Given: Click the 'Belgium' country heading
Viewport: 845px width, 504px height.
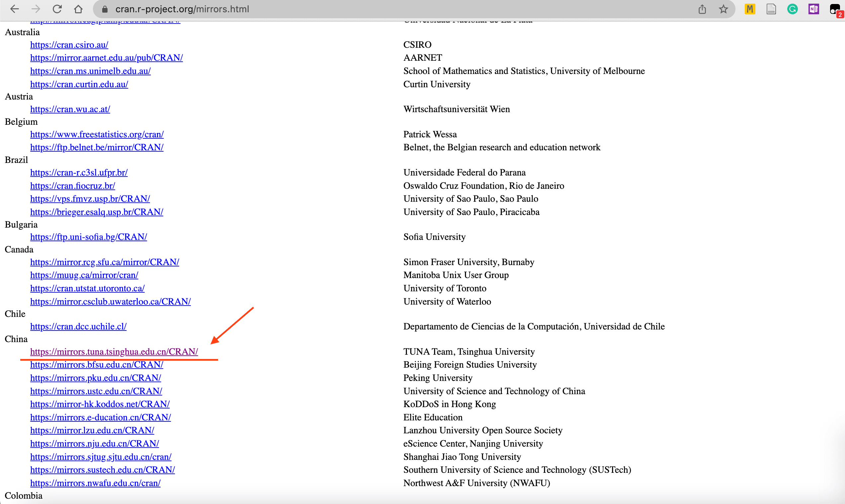Looking at the screenshot, I should [21, 122].
